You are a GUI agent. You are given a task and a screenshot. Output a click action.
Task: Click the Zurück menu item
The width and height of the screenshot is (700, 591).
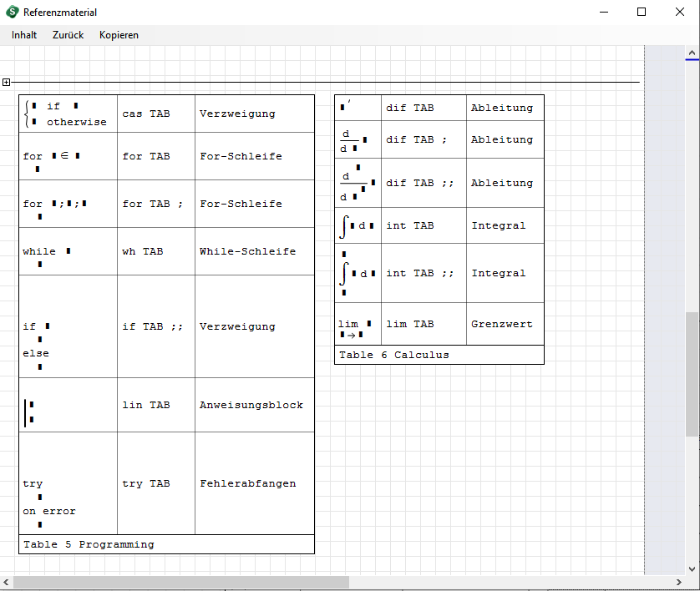coord(68,35)
